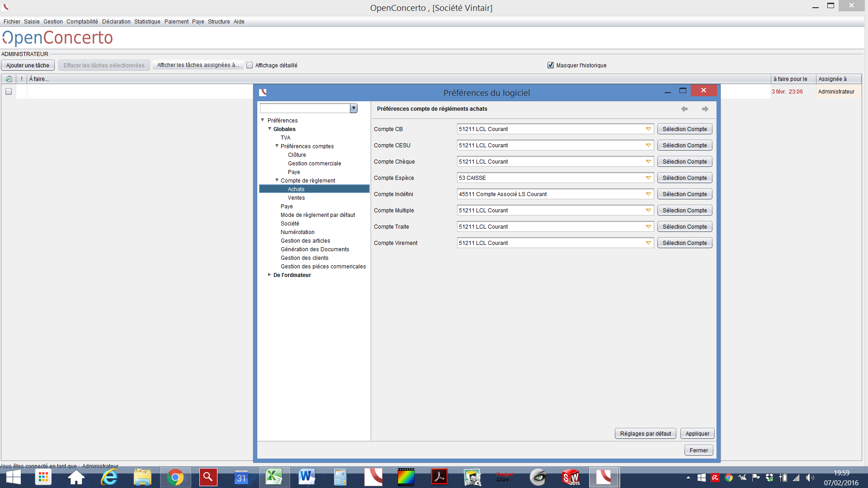Expand the De l'ordinateur tree node
The height and width of the screenshot is (488, 868).
point(269,275)
